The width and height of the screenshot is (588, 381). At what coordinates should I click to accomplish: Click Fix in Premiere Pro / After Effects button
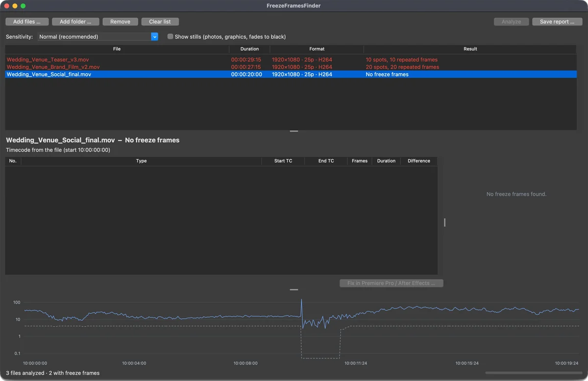pyautogui.click(x=391, y=283)
